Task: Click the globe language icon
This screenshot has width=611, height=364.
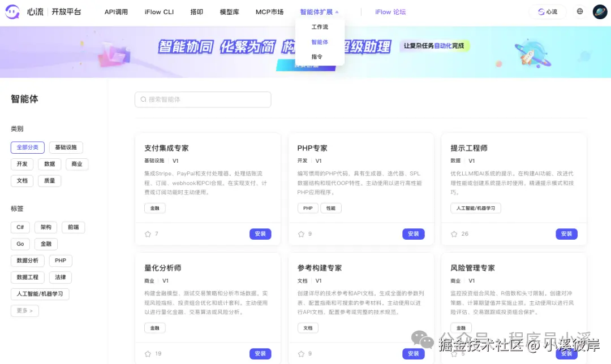Action: (x=579, y=11)
